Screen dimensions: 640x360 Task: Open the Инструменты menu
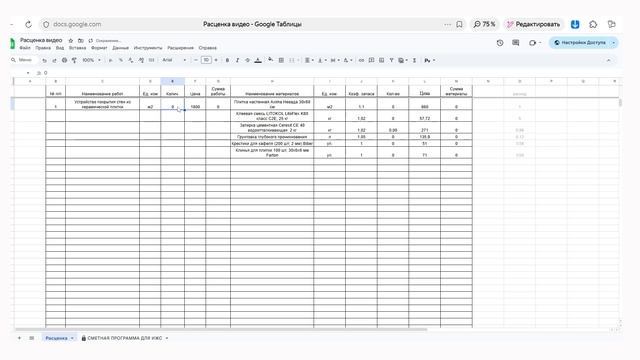click(x=148, y=48)
